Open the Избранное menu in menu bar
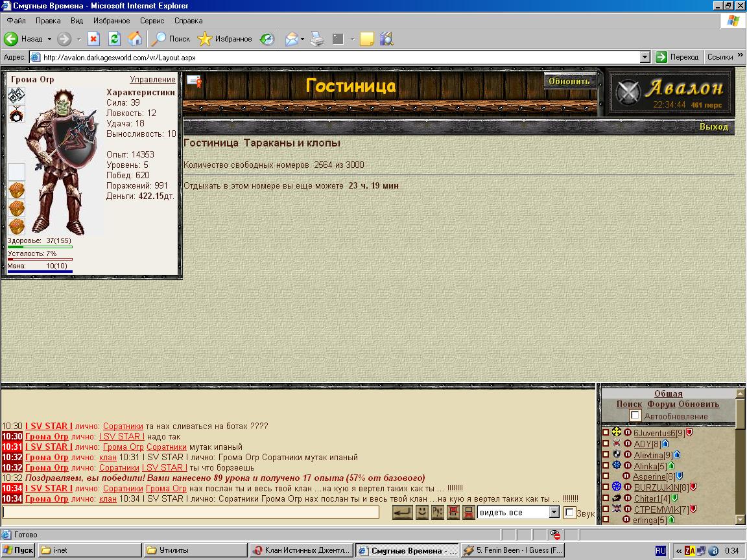This screenshot has height=560, width=747. point(112,21)
